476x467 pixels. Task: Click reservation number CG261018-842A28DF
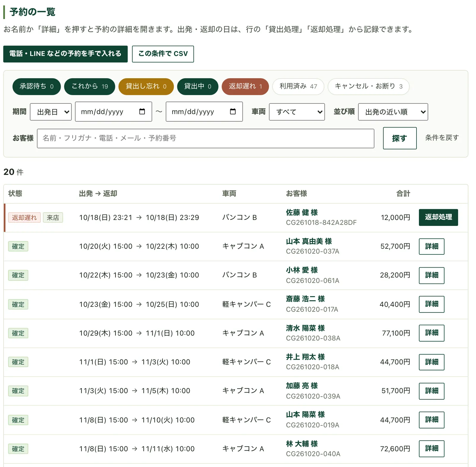coord(321,223)
